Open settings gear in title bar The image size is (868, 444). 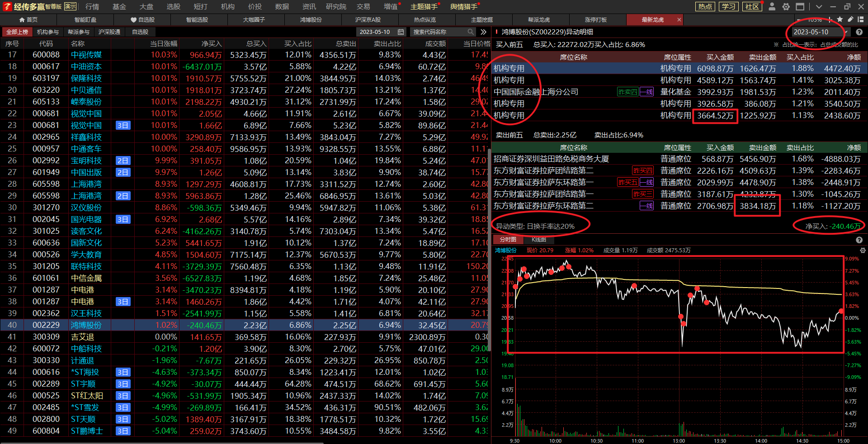(x=786, y=7)
